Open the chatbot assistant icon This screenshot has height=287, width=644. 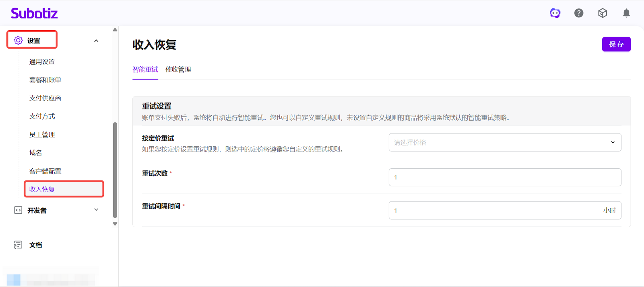point(555,13)
